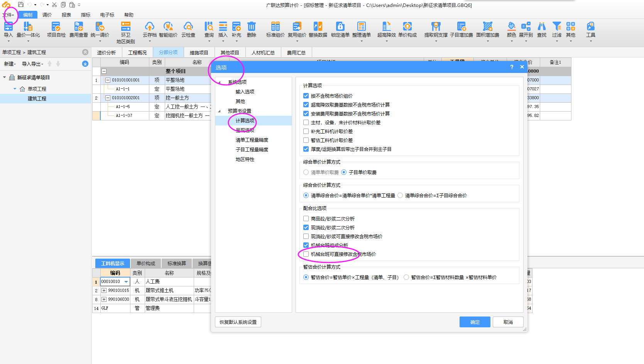The width and height of the screenshot is (644, 364).
Task: Click 取消 in the options dialog
Action: 508,322
